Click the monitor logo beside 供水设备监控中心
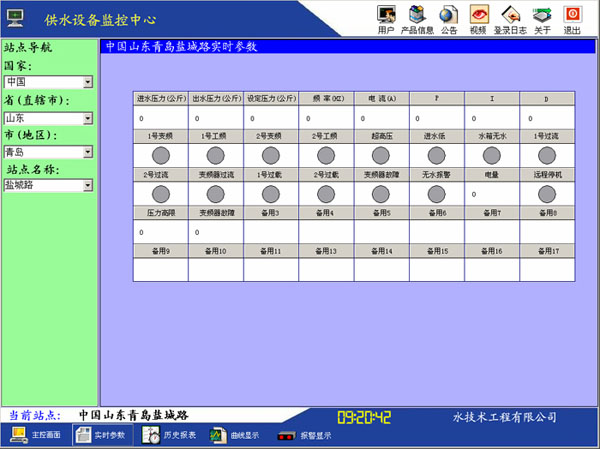This screenshot has height=449, width=600. click(15, 17)
